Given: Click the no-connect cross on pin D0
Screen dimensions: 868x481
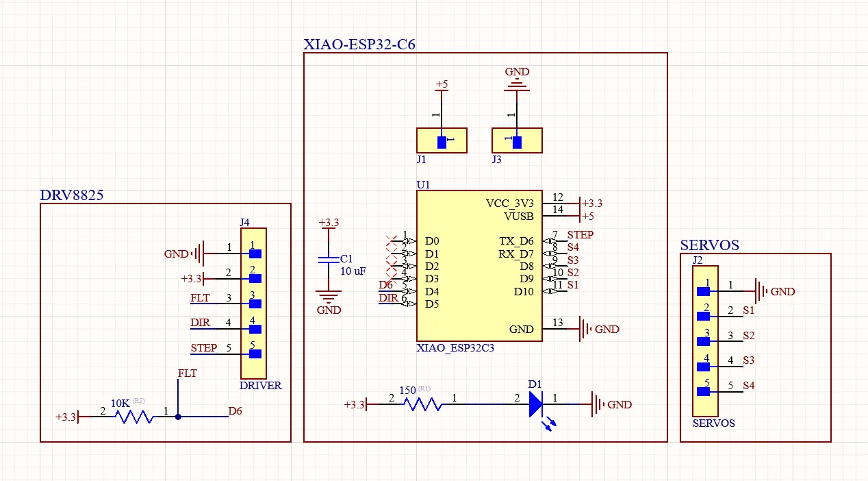Looking at the screenshot, I should coord(392,241).
